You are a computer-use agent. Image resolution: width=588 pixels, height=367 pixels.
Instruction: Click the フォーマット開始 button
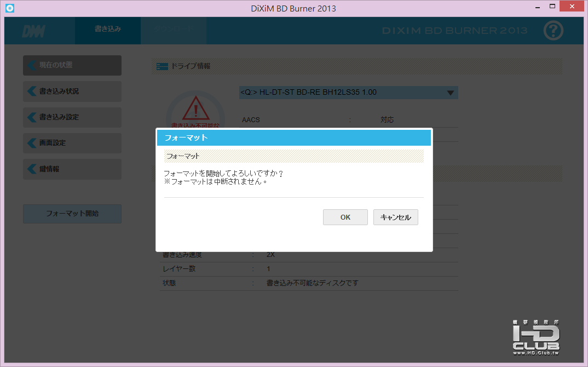click(72, 214)
